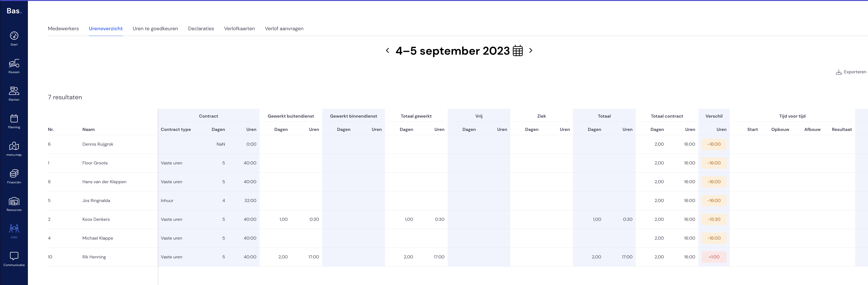868x285 pixels.
Task: Open Klussen in the sidebar
Action: 14,66
